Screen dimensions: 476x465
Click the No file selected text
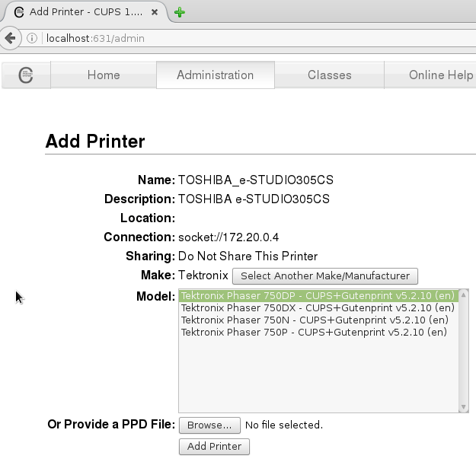(284, 425)
